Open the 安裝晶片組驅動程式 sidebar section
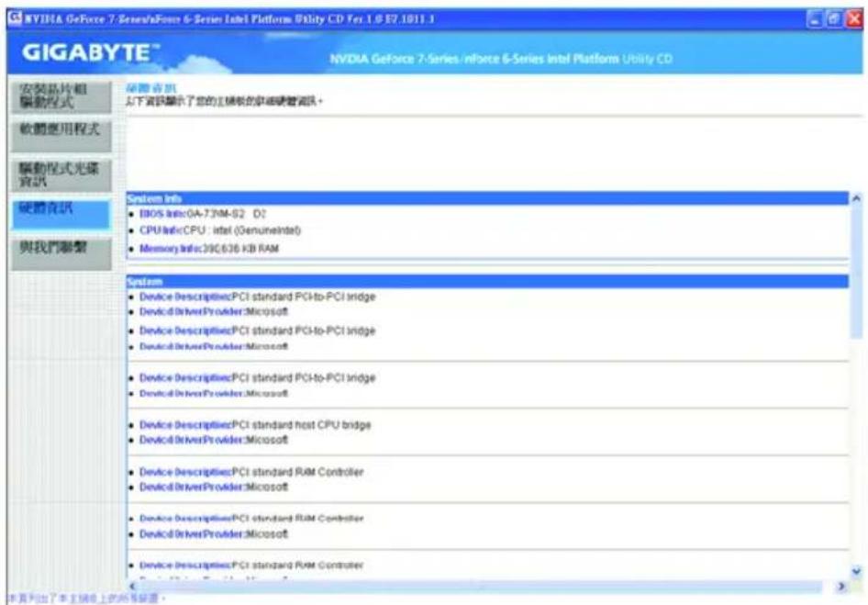Image resolution: width=868 pixels, height=605 pixels. 61,96
